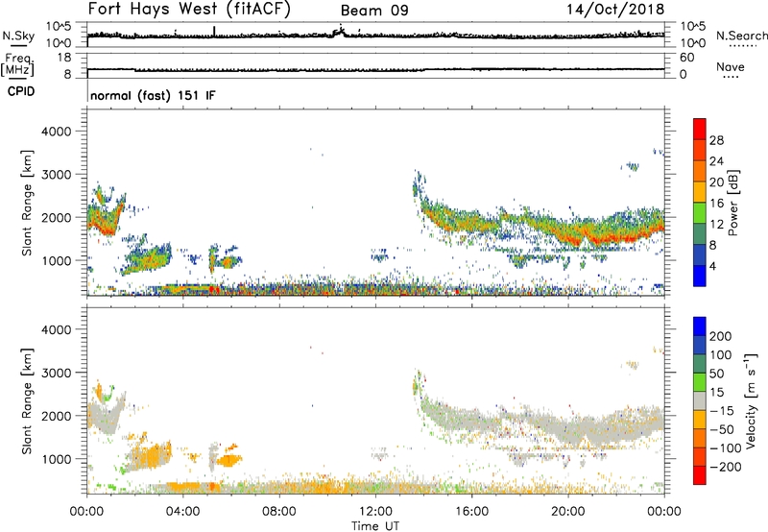Select the "10^5" tick beside N.Search
This screenshot has width=768, height=532.
pyautogui.click(x=692, y=27)
